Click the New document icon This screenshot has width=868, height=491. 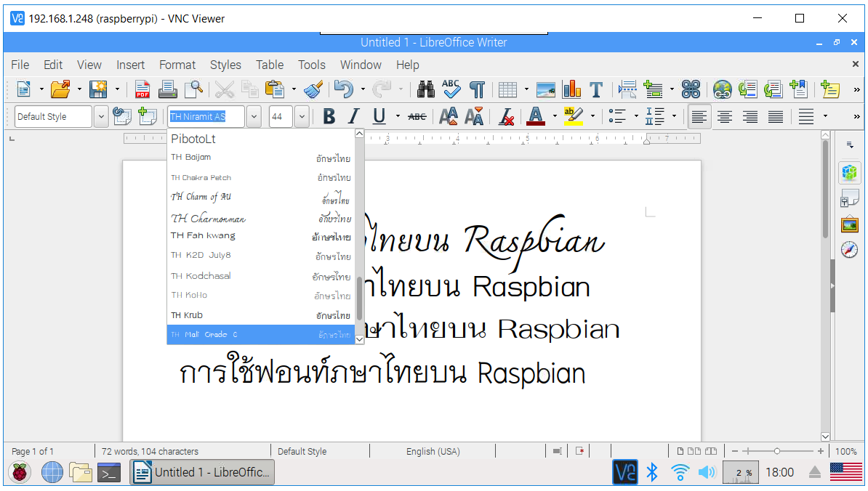tap(23, 89)
